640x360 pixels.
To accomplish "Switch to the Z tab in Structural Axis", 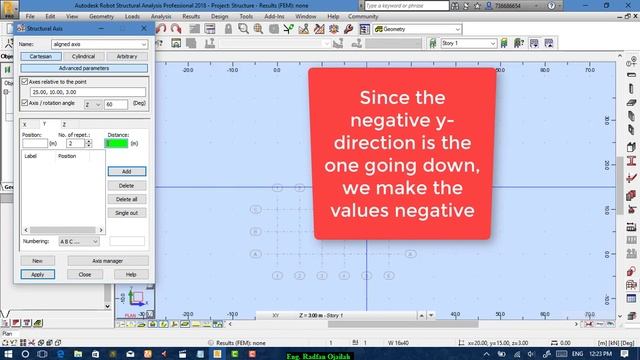I will [64, 124].
